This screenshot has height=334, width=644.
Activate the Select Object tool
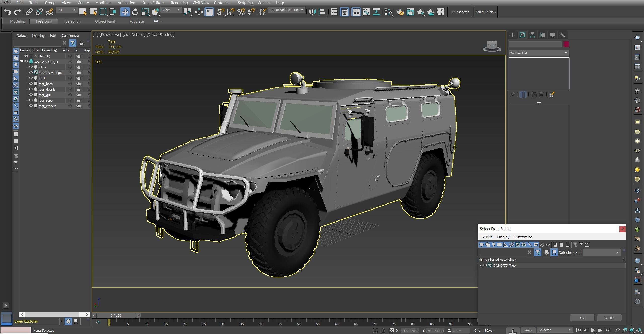click(x=83, y=12)
